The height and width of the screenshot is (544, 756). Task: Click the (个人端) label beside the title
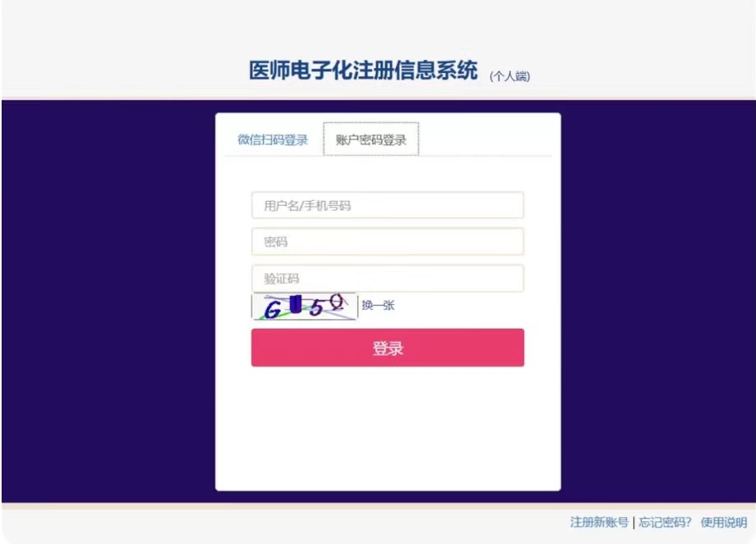[x=509, y=76]
